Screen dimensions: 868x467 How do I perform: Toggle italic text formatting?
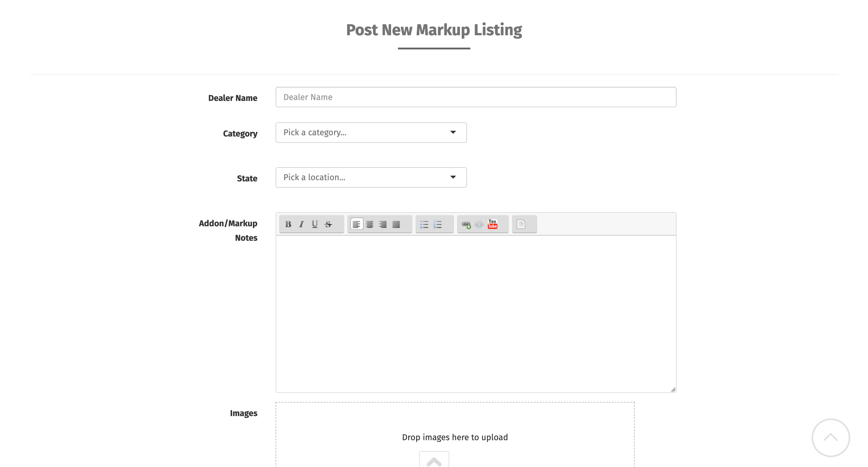(x=301, y=224)
